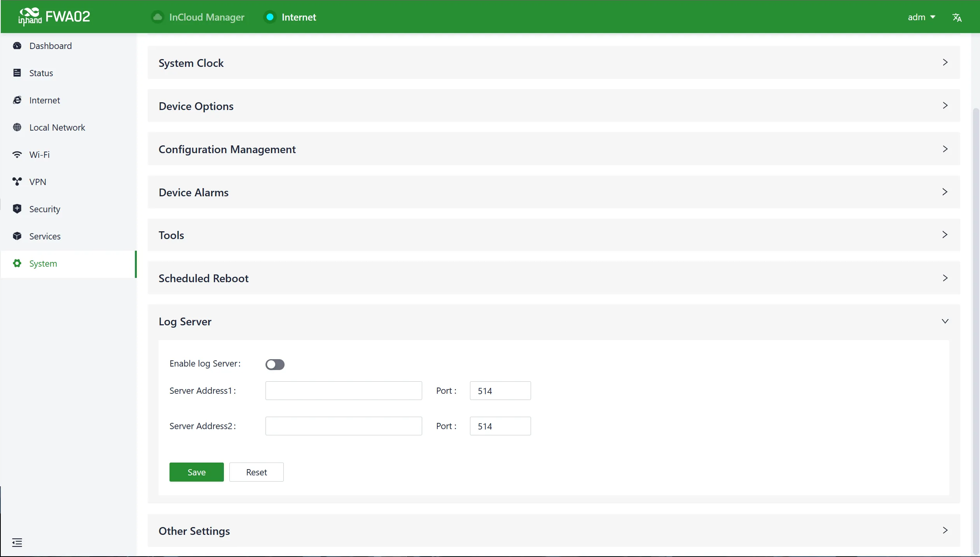This screenshot has height=557, width=980.
Task: Expand the System Clock section chevron
Action: pos(945,63)
